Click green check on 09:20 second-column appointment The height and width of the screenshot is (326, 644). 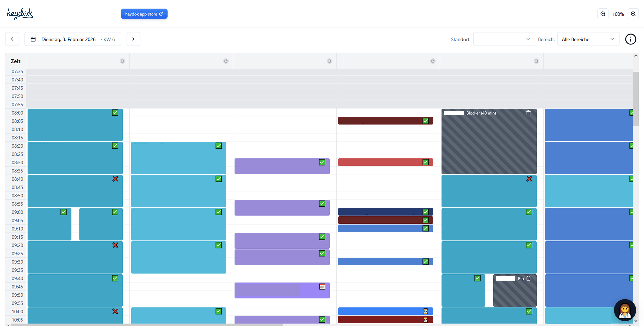click(219, 245)
